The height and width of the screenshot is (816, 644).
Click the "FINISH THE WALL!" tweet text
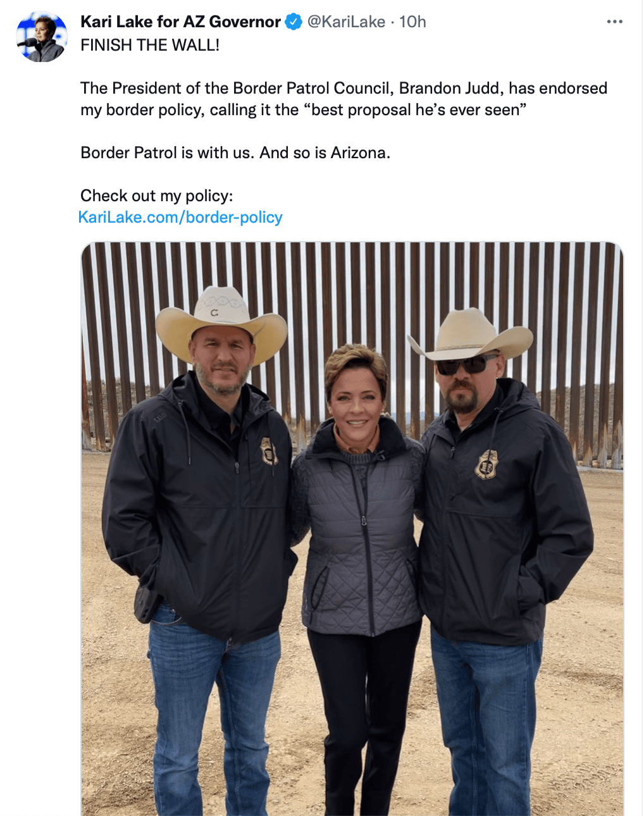[x=150, y=45]
